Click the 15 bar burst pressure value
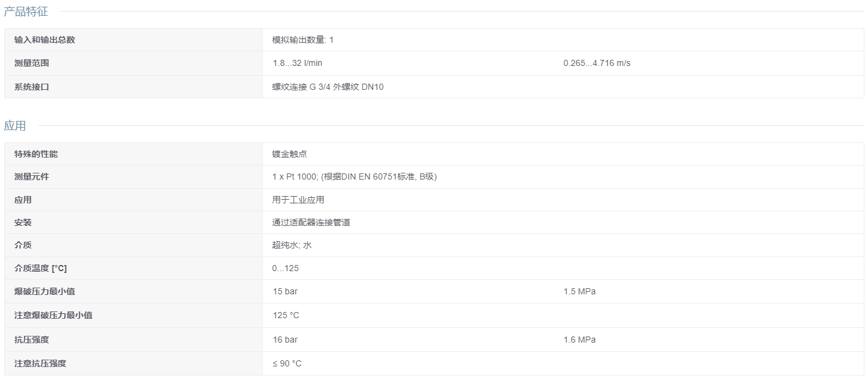 pos(285,291)
